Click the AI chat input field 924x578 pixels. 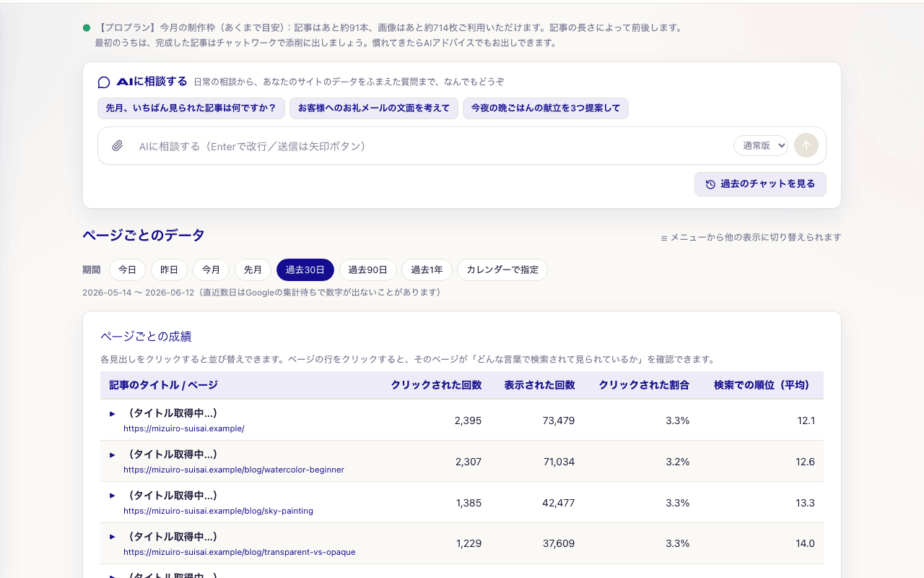[430, 146]
